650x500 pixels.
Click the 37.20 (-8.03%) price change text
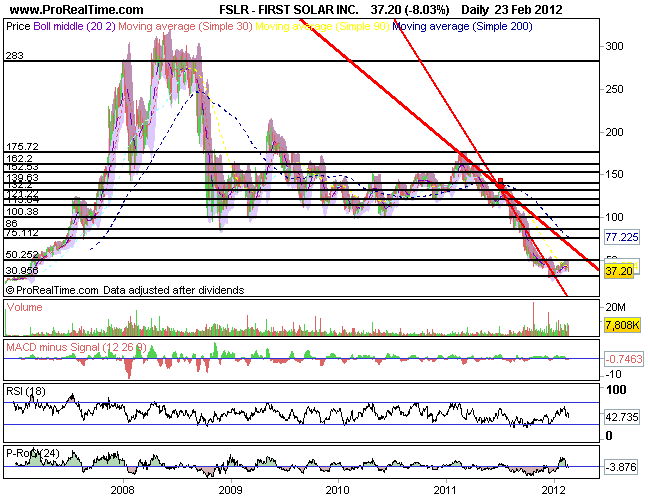(x=410, y=10)
